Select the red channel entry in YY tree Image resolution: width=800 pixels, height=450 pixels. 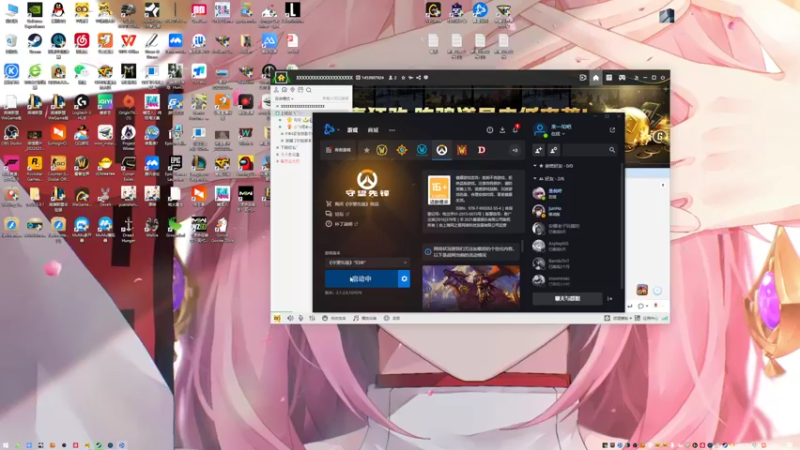290,161
